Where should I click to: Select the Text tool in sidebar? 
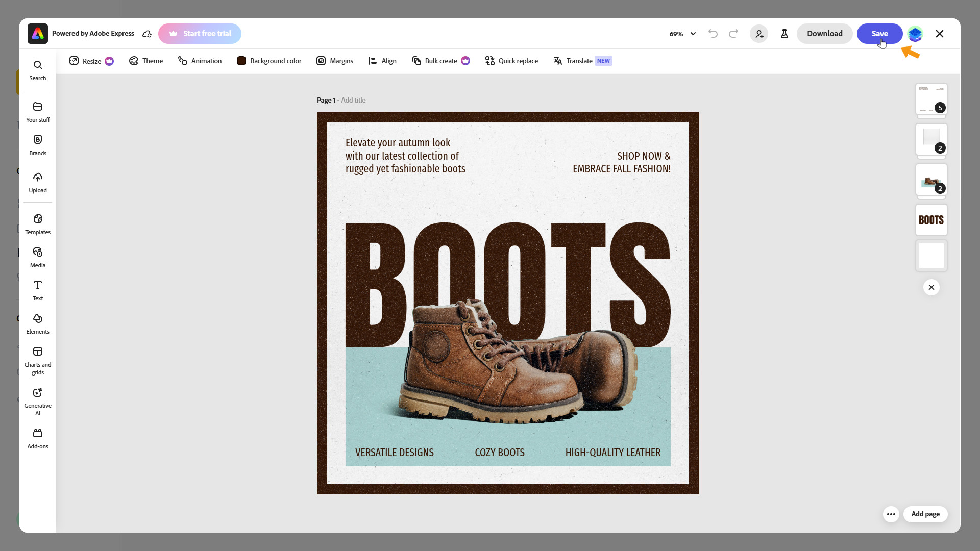[37, 290]
